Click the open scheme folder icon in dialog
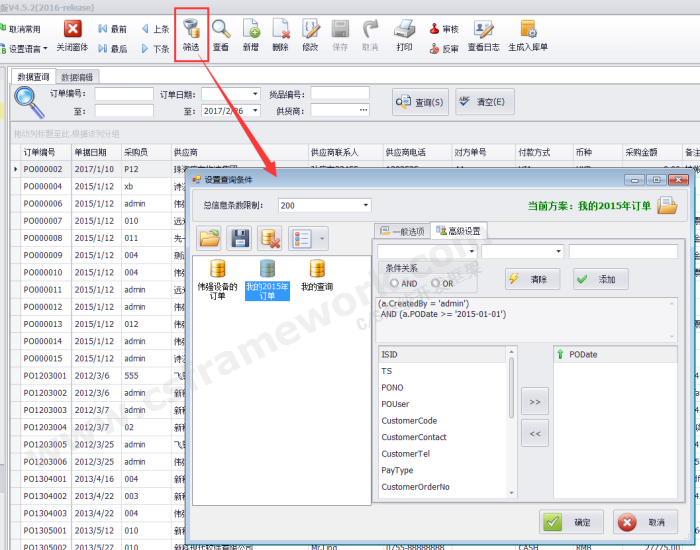The width and height of the screenshot is (700, 550). point(209,238)
